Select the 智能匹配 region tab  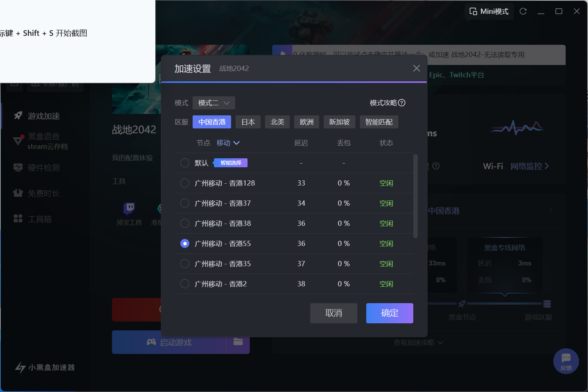379,122
